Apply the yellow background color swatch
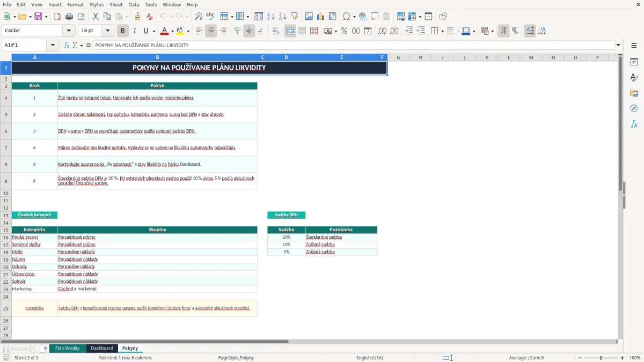This screenshot has width=644, height=362. [180, 31]
